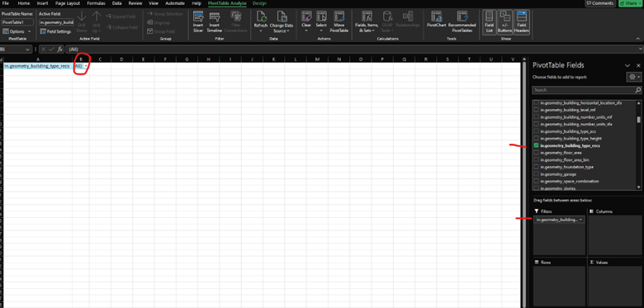The width and height of the screenshot is (644, 308).
Task: Open the File menu
Action: [6, 3]
